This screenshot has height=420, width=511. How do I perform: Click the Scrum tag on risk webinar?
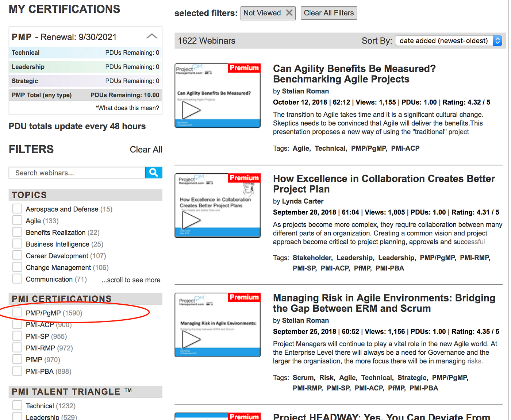(x=303, y=378)
